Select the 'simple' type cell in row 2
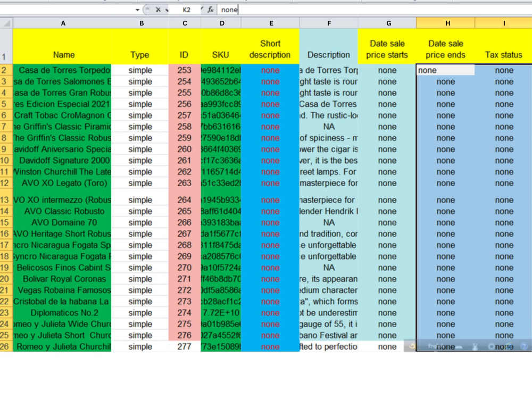This screenshot has width=532, height=399. point(140,70)
